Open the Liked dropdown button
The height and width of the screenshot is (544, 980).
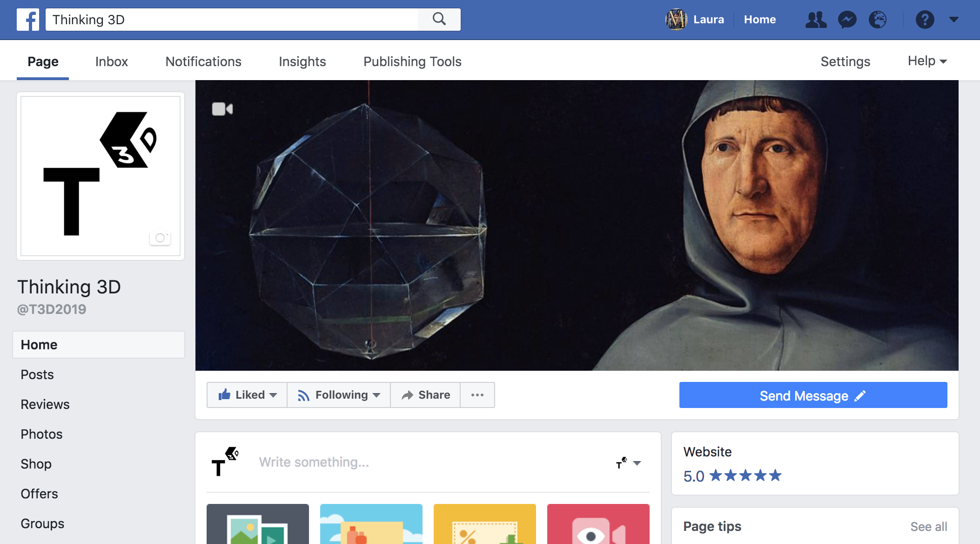[247, 395]
